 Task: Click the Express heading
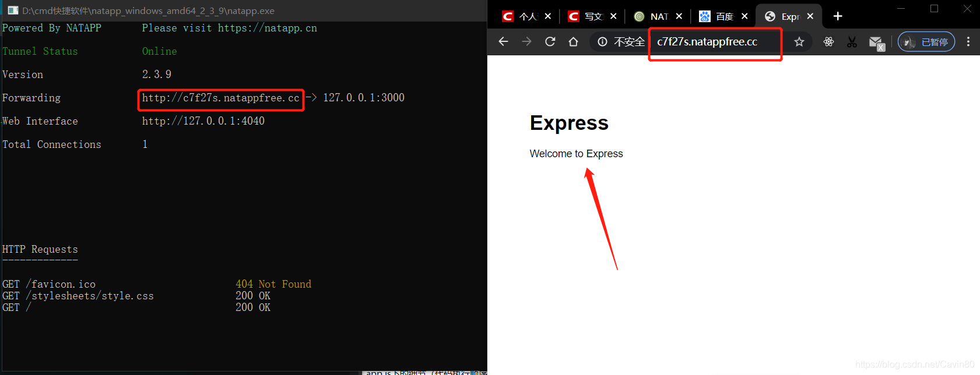tap(569, 123)
